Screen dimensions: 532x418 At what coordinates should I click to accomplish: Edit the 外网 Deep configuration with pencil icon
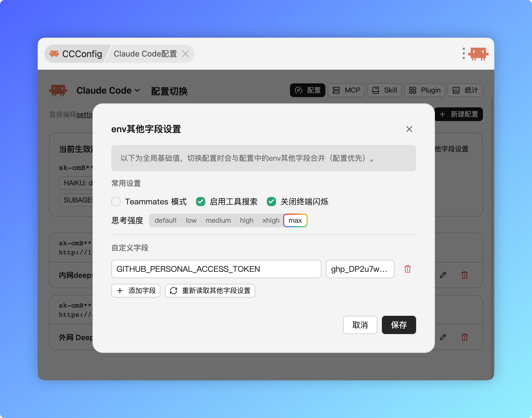[443, 337]
